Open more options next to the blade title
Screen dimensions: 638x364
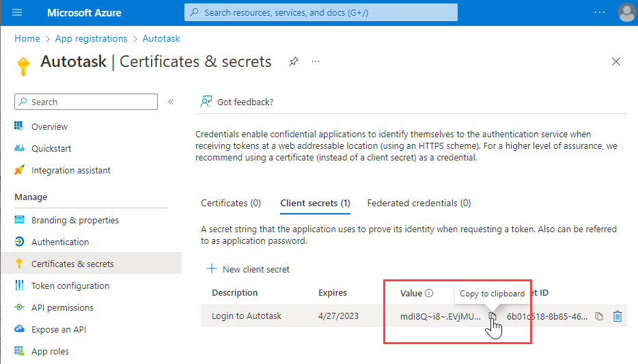coord(316,62)
